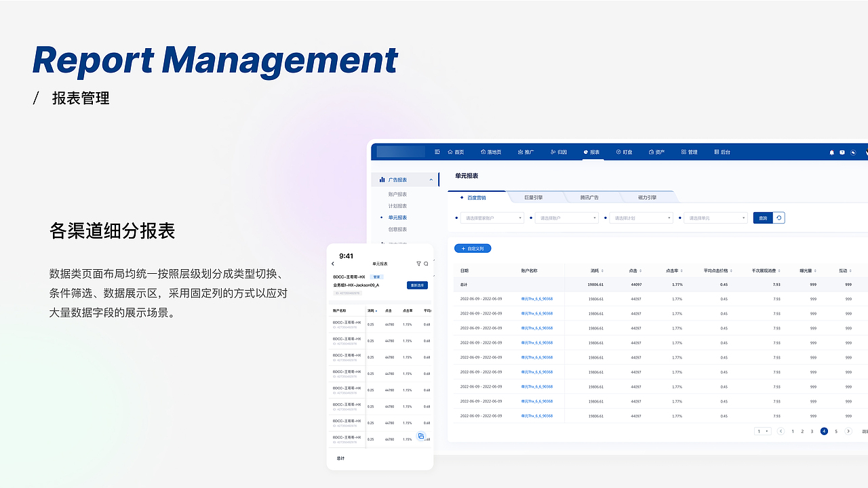Select the 报表 nav item
The width and height of the screenshot is (868, 488).
(x=591, y=152)
